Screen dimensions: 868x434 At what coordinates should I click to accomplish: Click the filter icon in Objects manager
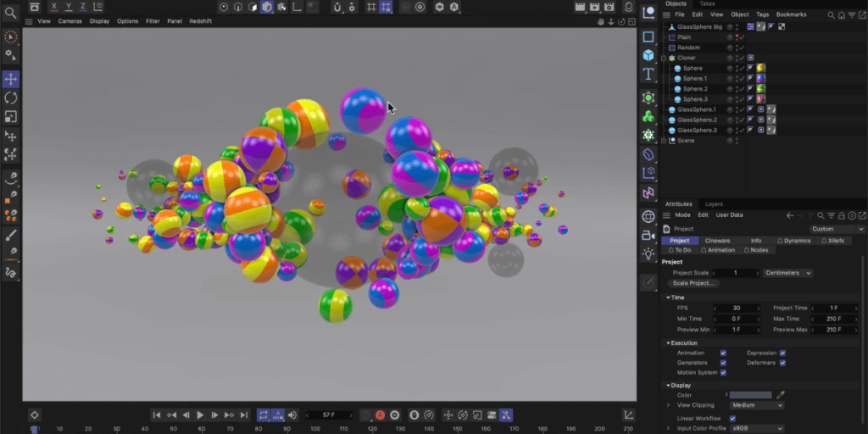click(852, 15)
